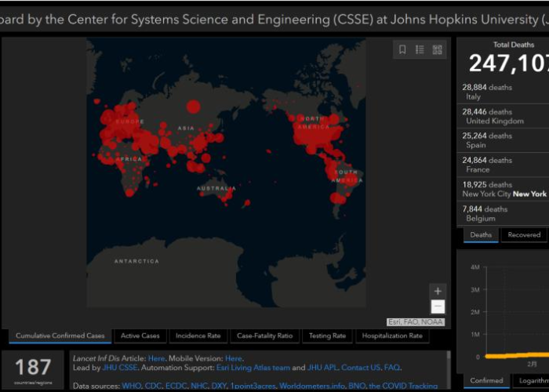Click the 4M label on the chart axis

474,267
